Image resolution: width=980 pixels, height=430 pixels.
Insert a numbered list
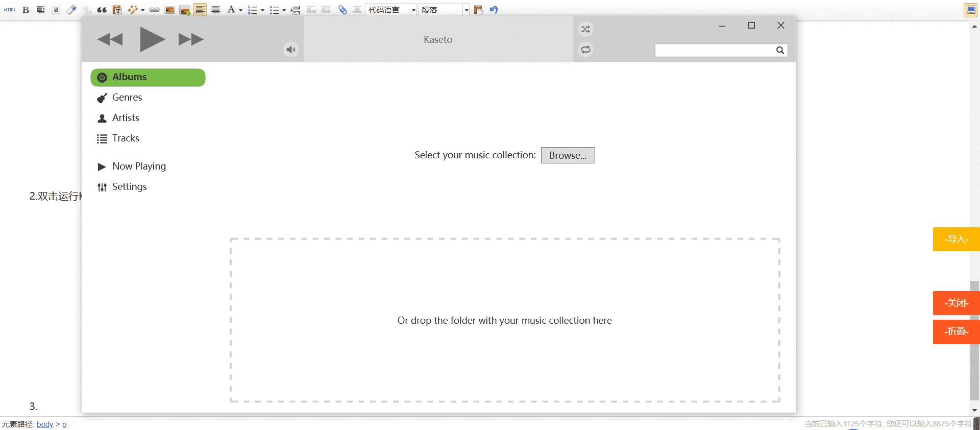click(253, 10)
